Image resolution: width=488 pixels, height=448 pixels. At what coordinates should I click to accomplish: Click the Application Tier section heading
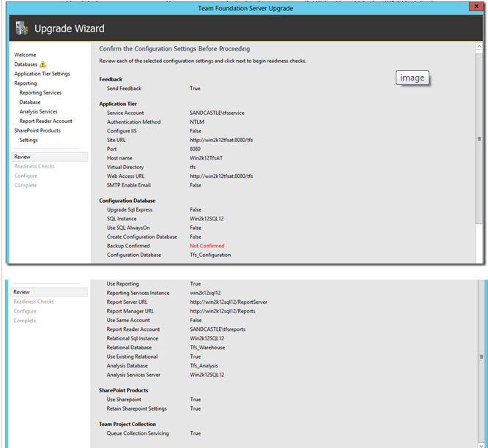click(118, 104)
